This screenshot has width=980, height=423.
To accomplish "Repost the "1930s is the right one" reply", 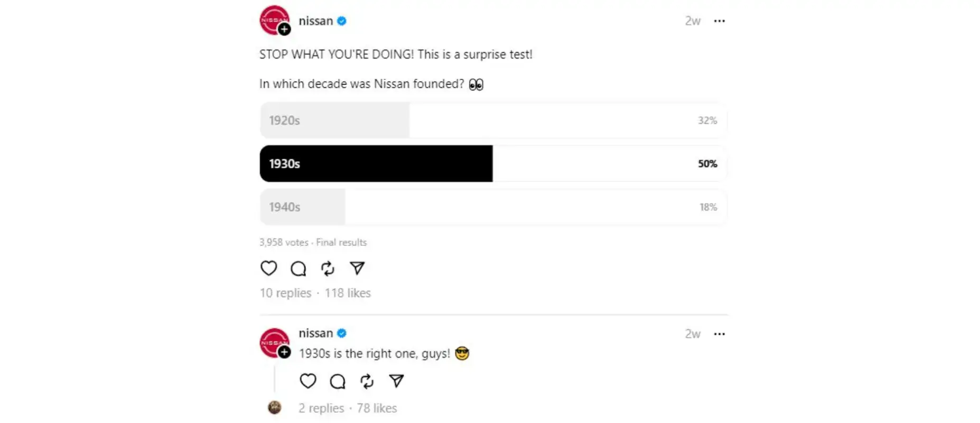I will (x=367, y=381).
